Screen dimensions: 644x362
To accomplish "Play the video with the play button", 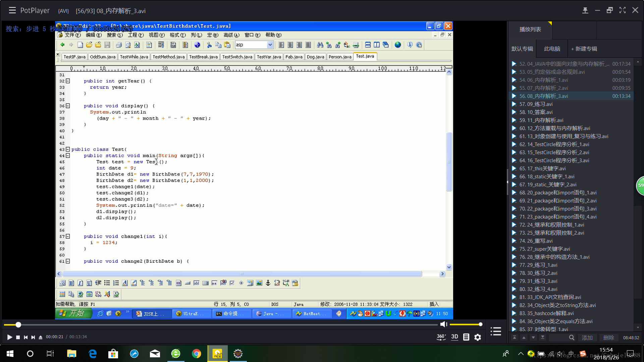I will click(9, 337).
